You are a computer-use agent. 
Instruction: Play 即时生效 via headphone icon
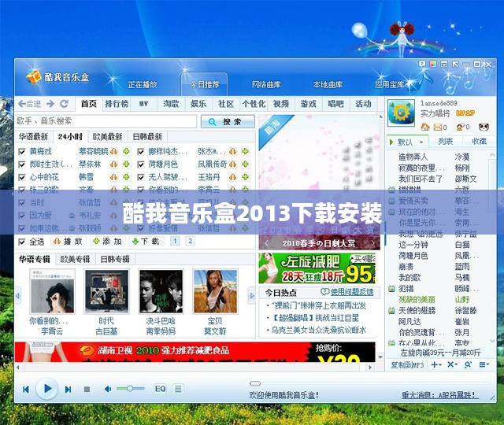113,164
